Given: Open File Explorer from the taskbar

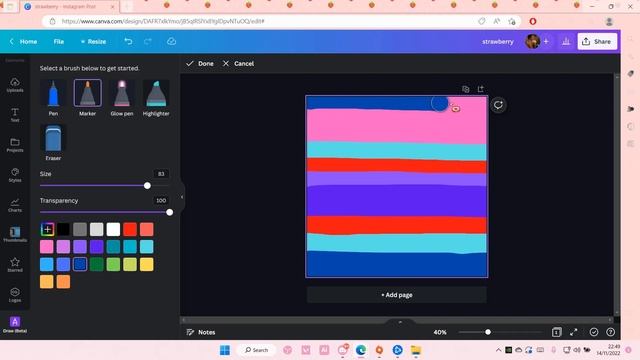Looking at the screenshot, I should point(416,350).
